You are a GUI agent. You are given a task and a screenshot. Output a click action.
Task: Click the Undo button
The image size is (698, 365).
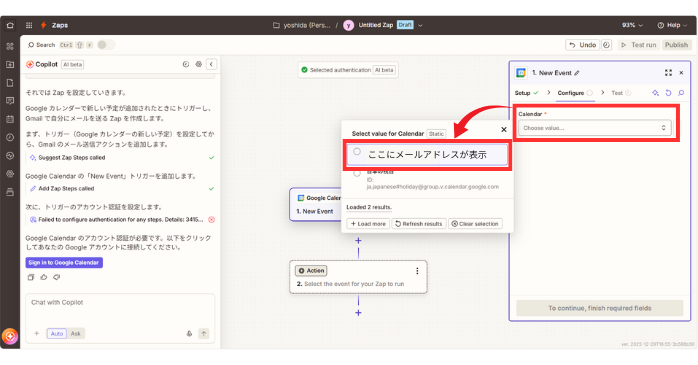pyautogui.click(x=583, y=45)
